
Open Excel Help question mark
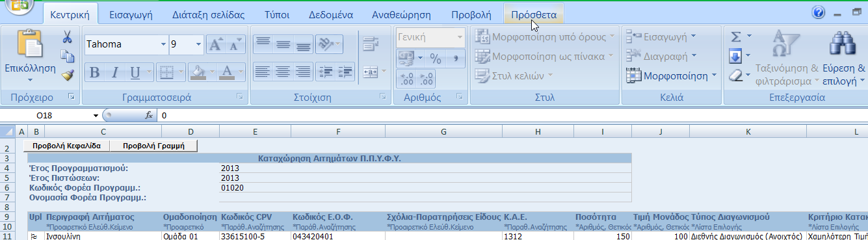coord(819,13)
